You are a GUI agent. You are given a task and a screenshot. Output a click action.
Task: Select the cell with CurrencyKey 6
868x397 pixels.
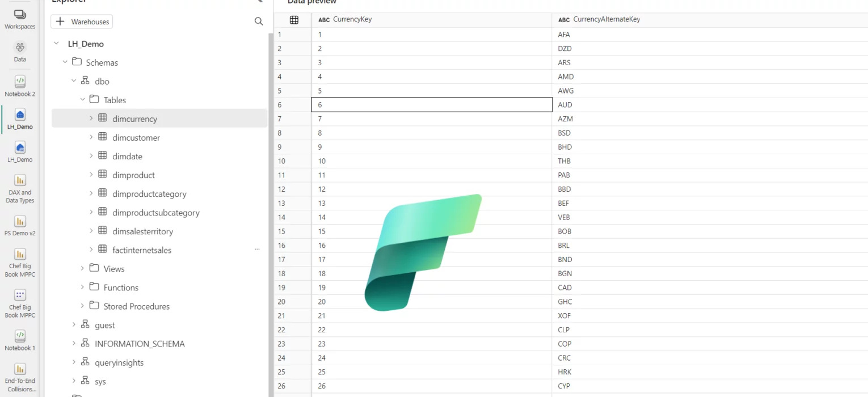pyautogui.click(x=432, y=104)
